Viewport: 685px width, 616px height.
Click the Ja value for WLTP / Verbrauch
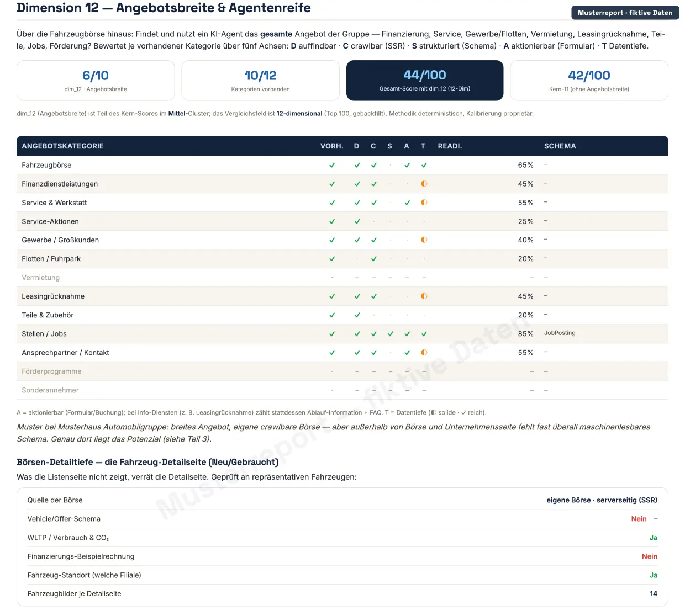point(654,538)
